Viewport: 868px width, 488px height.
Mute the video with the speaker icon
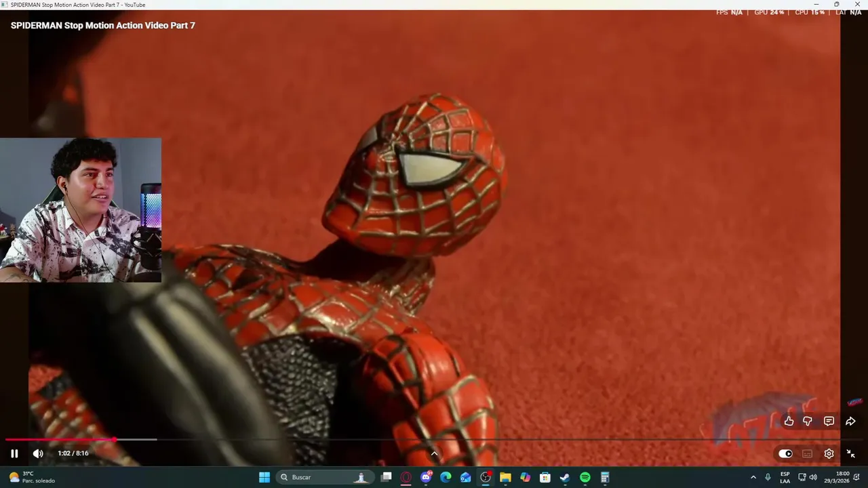pyautogui.click(x=38, y=453)
